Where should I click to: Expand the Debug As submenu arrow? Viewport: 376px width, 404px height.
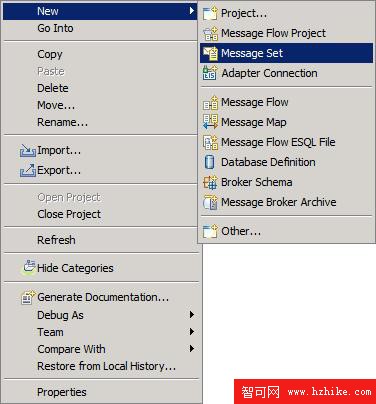(191, 315)
